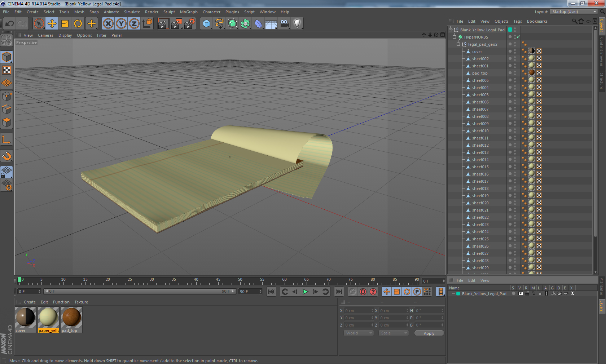Open Render Settings icon
Image resolution: width=606 pixels, height=364 pixels.
tap(189, 24)
